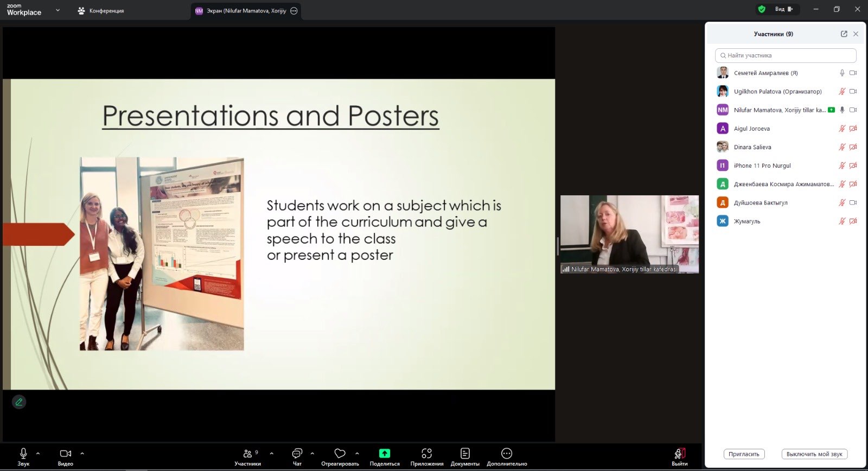Switch to the Конференция tab
The width and height of the screenshot is (868, 471).
[101, 11]
